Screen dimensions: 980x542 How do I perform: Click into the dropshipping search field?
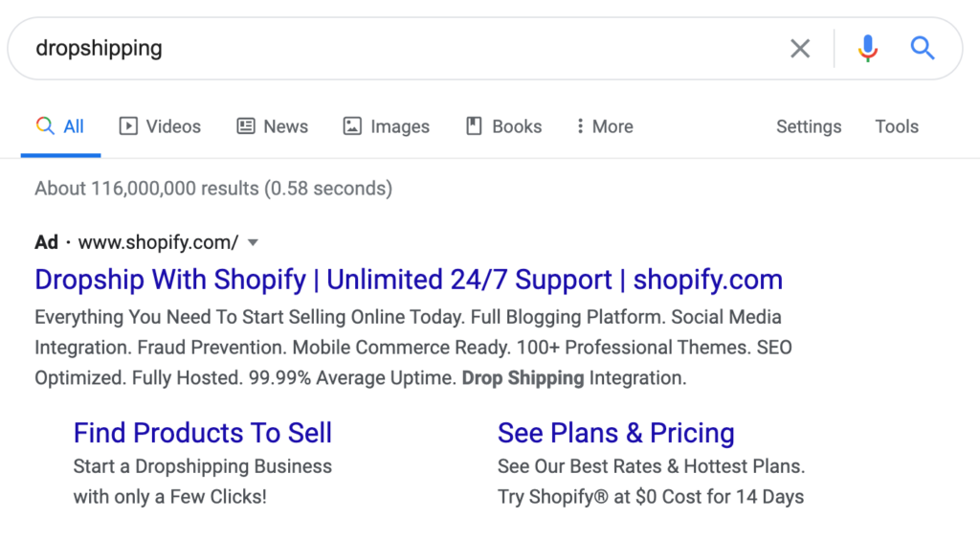click(400, 48)
